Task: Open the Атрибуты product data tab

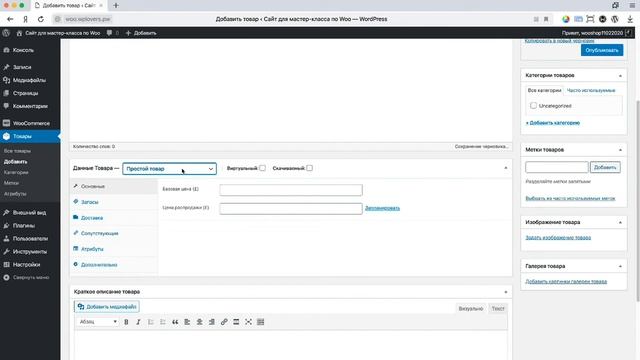Action: click(x=114, y=249)
